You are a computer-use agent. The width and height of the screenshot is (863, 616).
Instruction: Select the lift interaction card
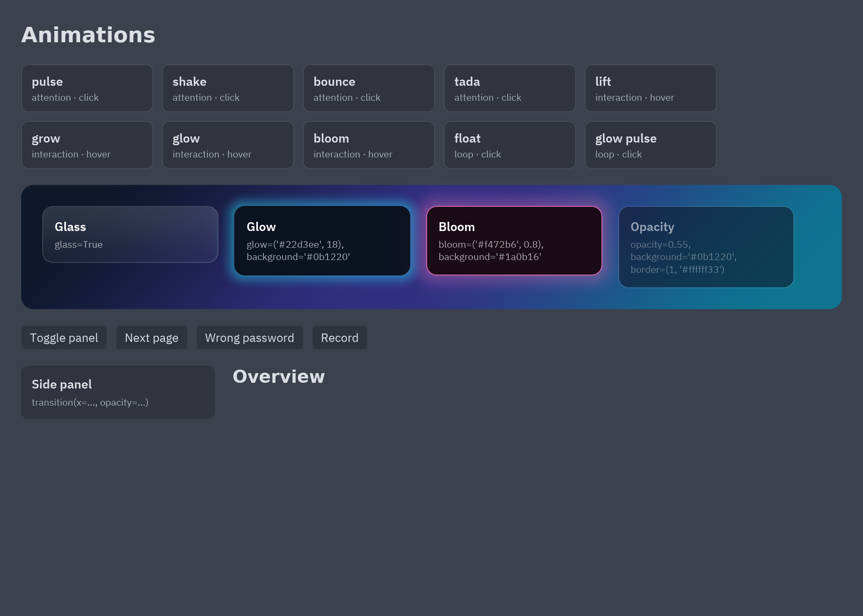coord(651,88)
